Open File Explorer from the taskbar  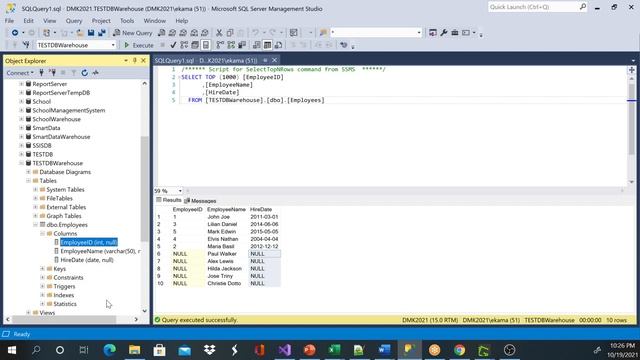135,350
